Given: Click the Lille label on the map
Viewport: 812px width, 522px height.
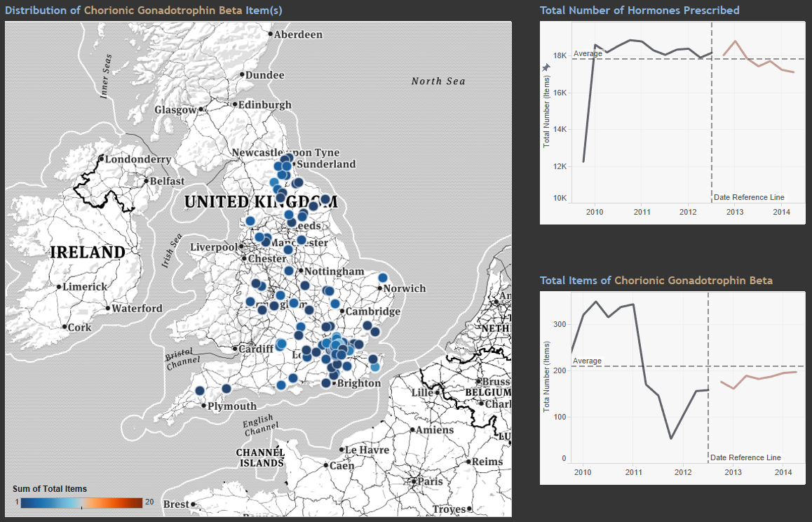Looking at the screenshot, I should coord(423,393).
